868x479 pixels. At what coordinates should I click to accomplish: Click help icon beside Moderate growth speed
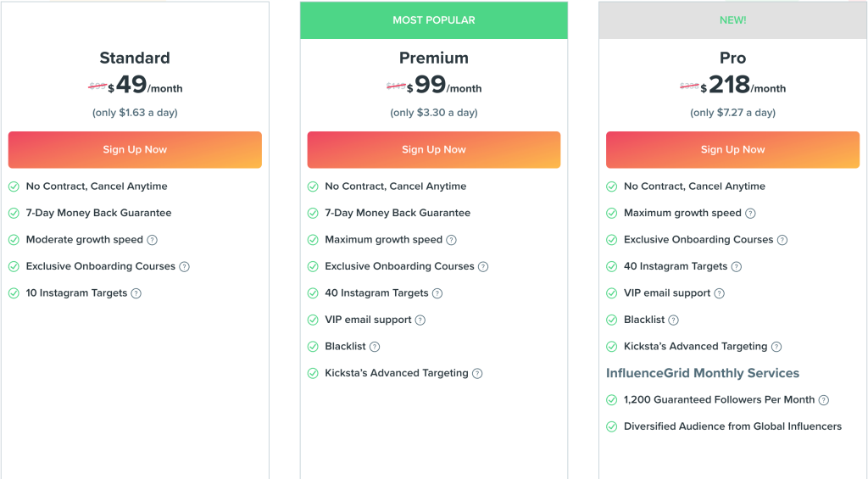point(153,240)
